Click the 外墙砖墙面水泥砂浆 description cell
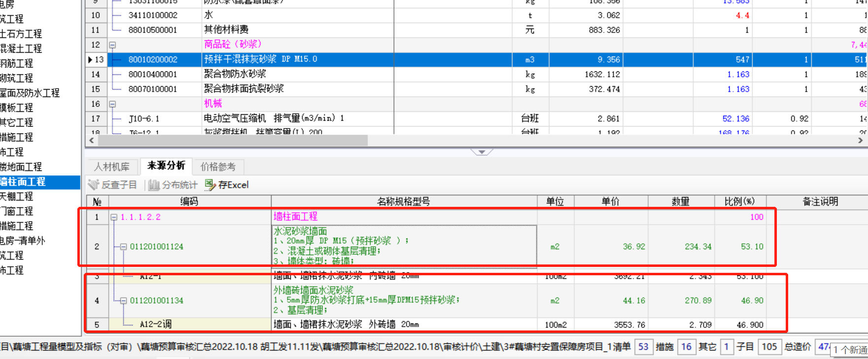 404,300
